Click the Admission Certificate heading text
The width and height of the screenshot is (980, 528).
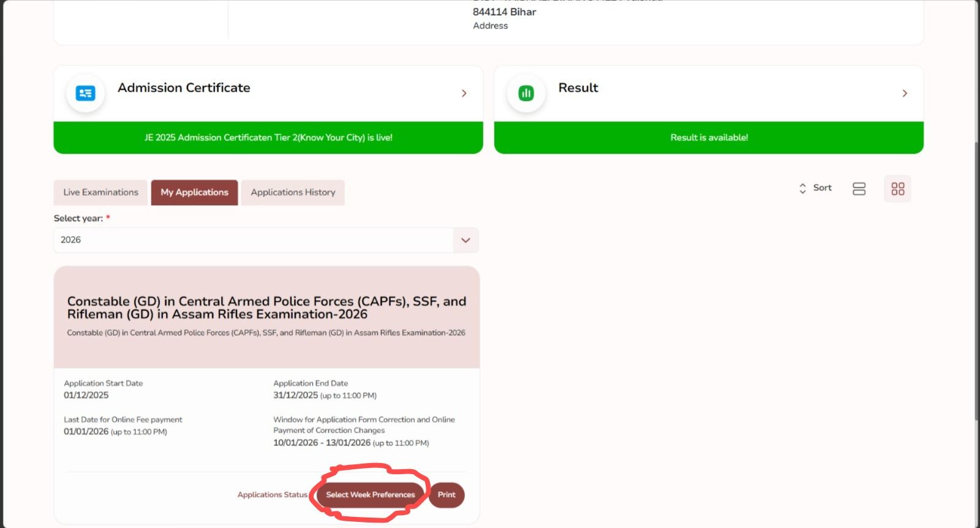(184, 88)
